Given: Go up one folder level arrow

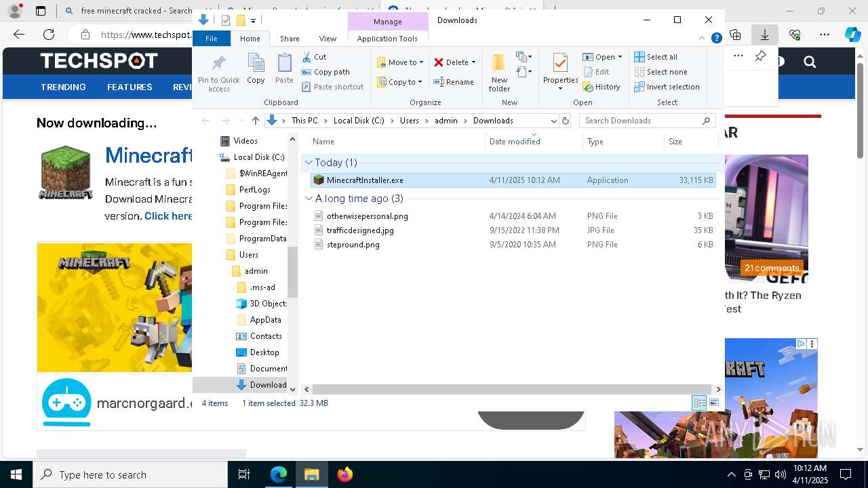Looking at the screenshot, I should tap(255, 121).
